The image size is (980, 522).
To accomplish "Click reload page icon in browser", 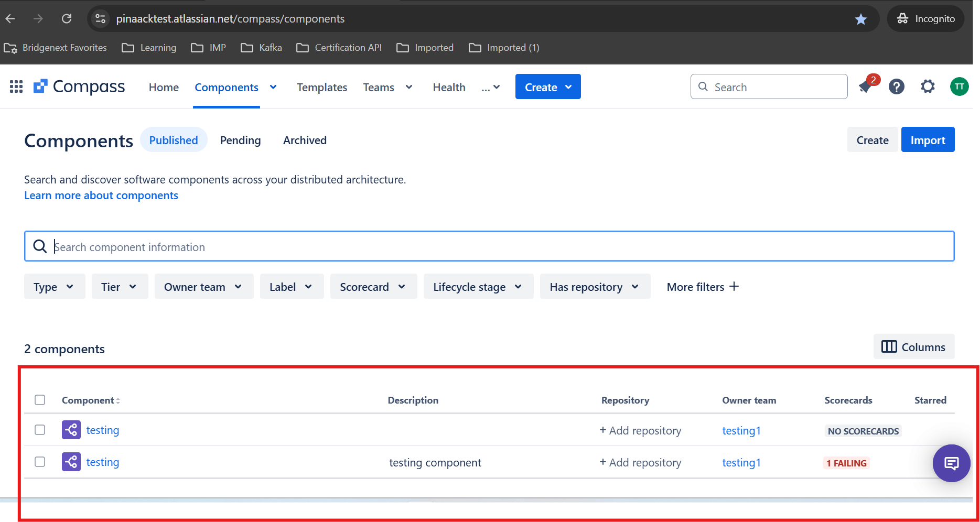I will (x=67, y=19).
